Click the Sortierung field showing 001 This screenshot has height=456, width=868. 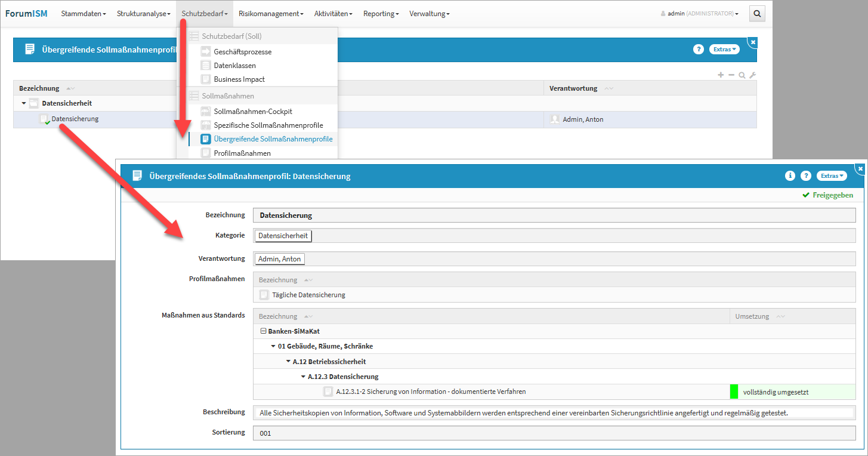pyautogui.click(x=554, y=433)
